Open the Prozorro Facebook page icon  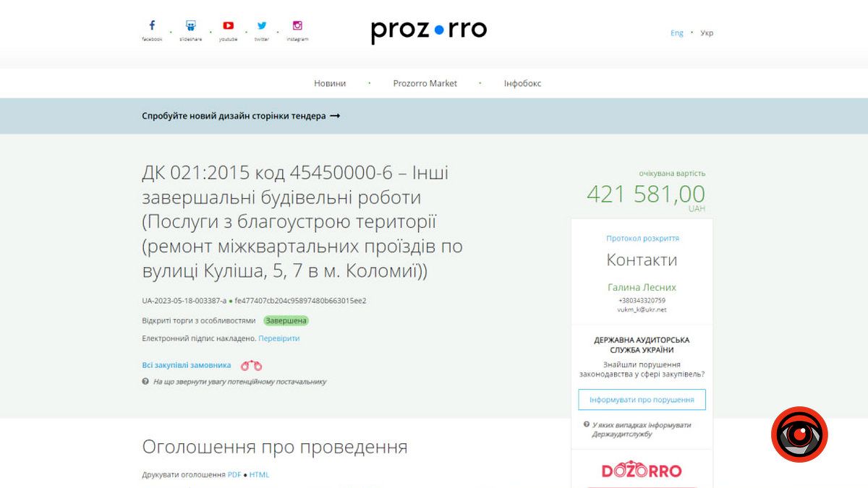click(152, 25)
